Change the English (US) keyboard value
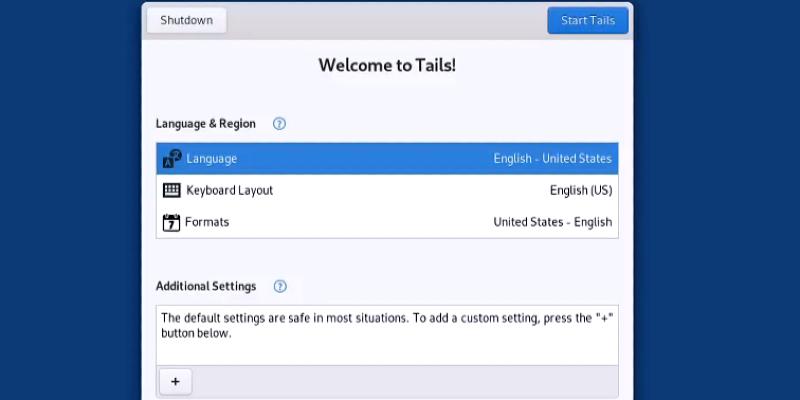Viewport: 800px width, 400px height. click(x=580, y=190)
